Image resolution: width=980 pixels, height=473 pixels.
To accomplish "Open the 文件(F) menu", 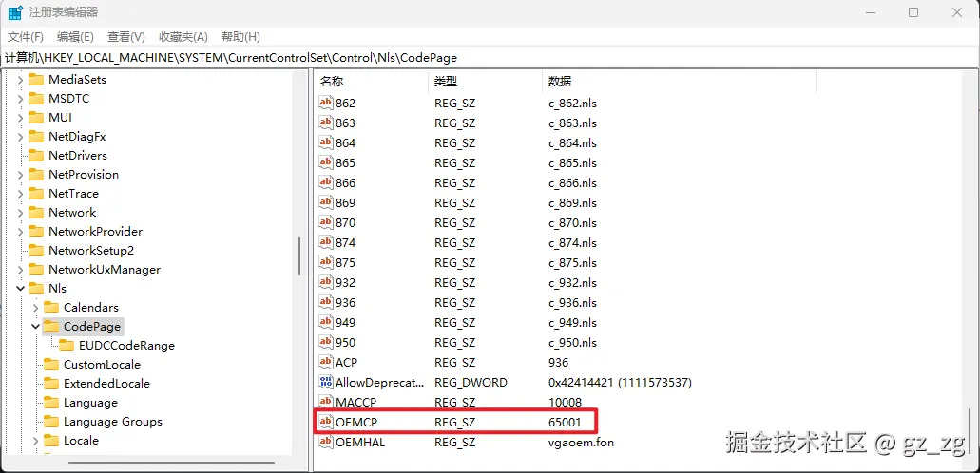I will (26, 37).
